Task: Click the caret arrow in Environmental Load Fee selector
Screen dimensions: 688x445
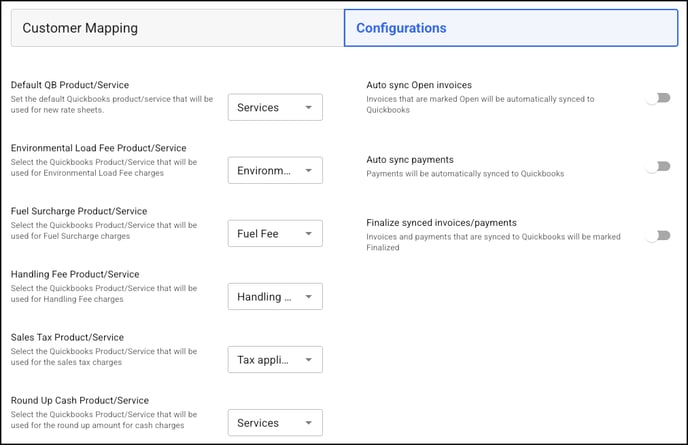Action: tap(308, 171)
